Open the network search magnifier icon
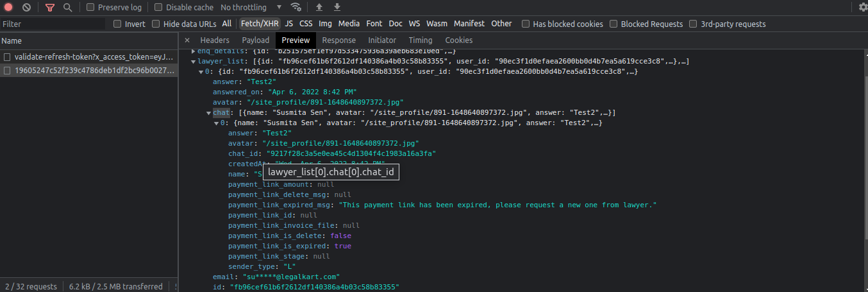Image resolution: width=868 pixels, height=292 pixels. click(67, 8)
